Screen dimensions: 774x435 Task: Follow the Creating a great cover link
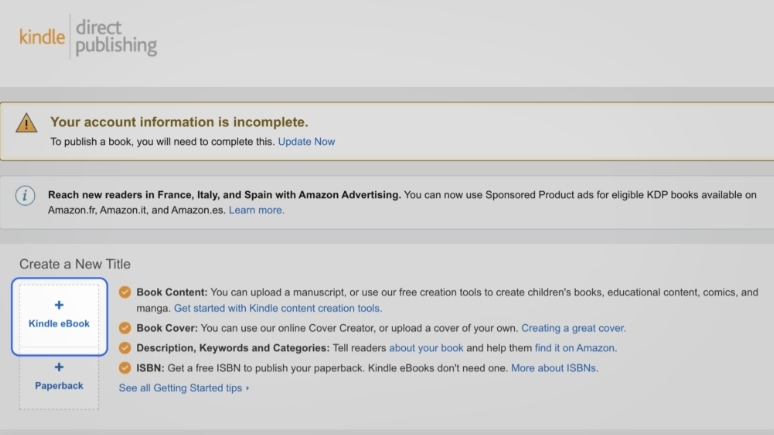point(573,328)
